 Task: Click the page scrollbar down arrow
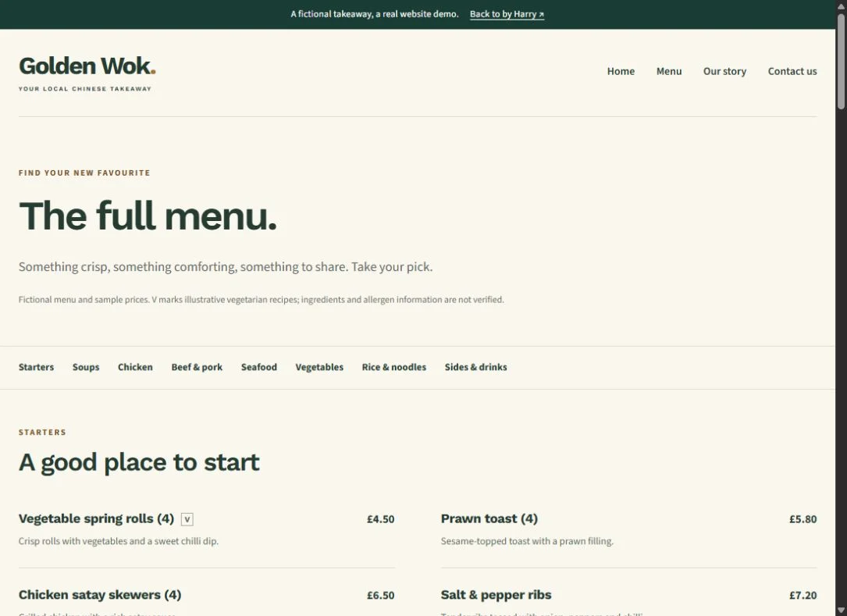tap(841, 611)
